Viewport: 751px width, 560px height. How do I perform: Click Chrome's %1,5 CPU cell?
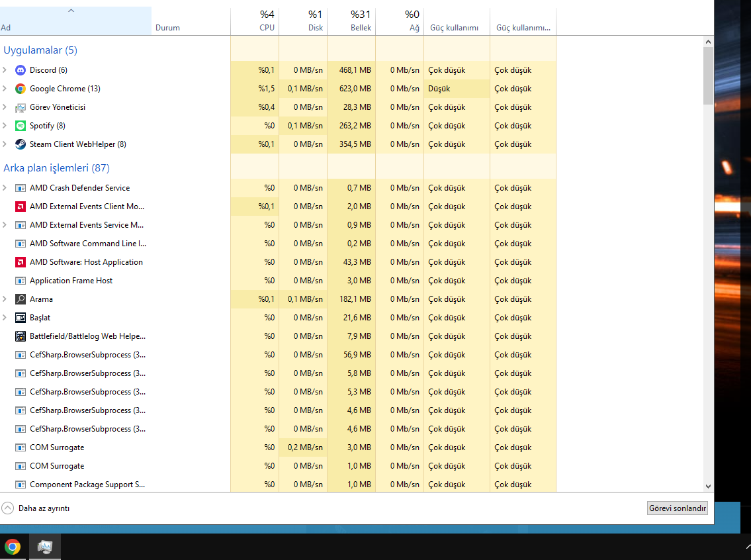click(255, 89)
